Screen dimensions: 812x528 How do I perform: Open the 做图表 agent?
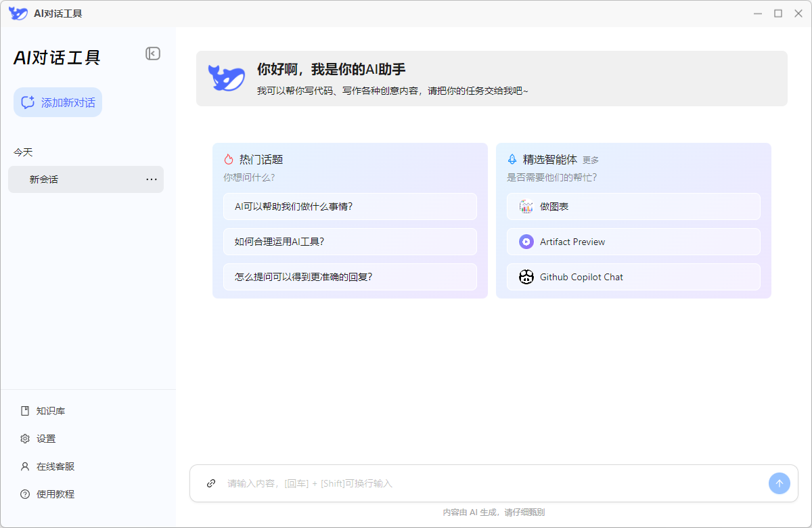(x=633, y=206)
